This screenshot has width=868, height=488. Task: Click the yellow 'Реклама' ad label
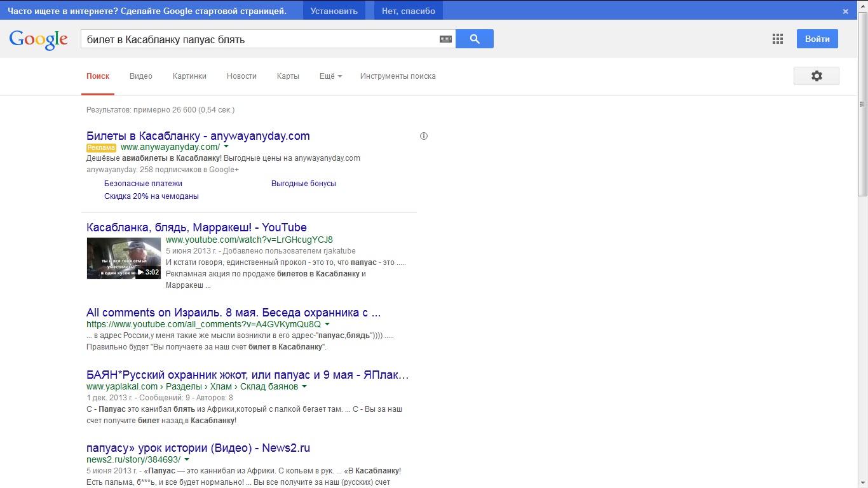click(x=102, y=147)
